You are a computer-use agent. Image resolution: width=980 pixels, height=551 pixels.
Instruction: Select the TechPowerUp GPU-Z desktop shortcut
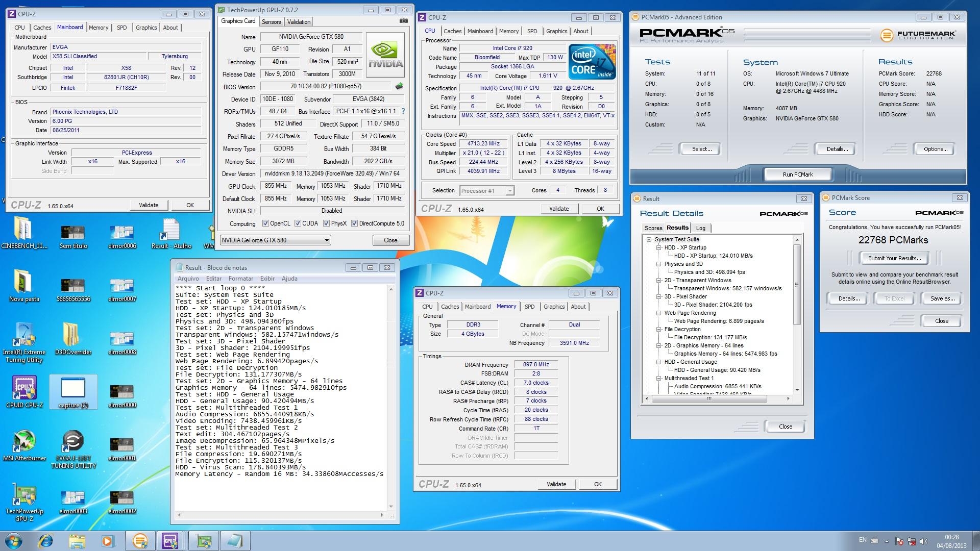pyautogui.click(x=24, y=502)
